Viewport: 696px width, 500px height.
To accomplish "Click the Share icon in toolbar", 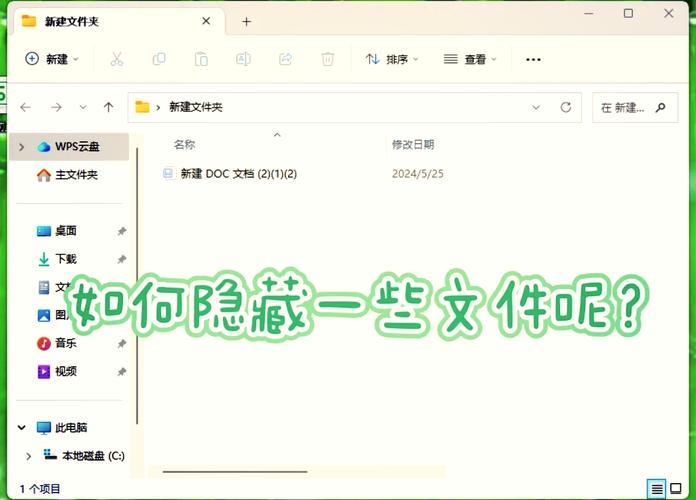I will pyautogui.click(x=285, y=59).
